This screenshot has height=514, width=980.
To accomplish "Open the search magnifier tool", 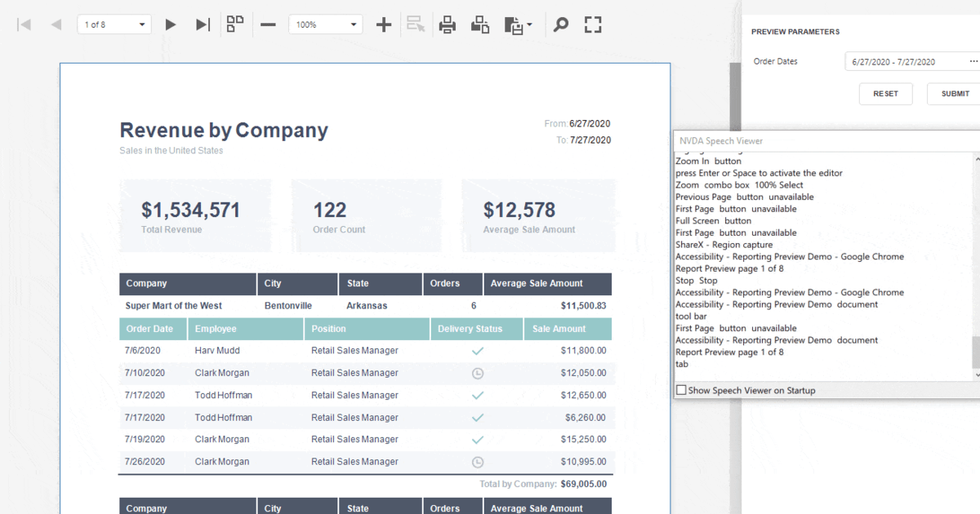I will point(560,24).
